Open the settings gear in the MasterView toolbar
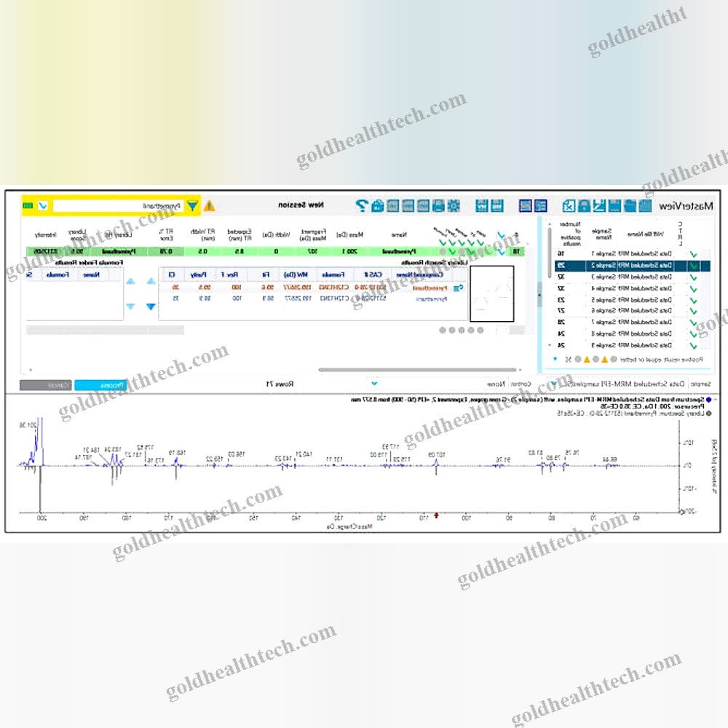Viewport: 728px width, 728px height. click(453, 206)
